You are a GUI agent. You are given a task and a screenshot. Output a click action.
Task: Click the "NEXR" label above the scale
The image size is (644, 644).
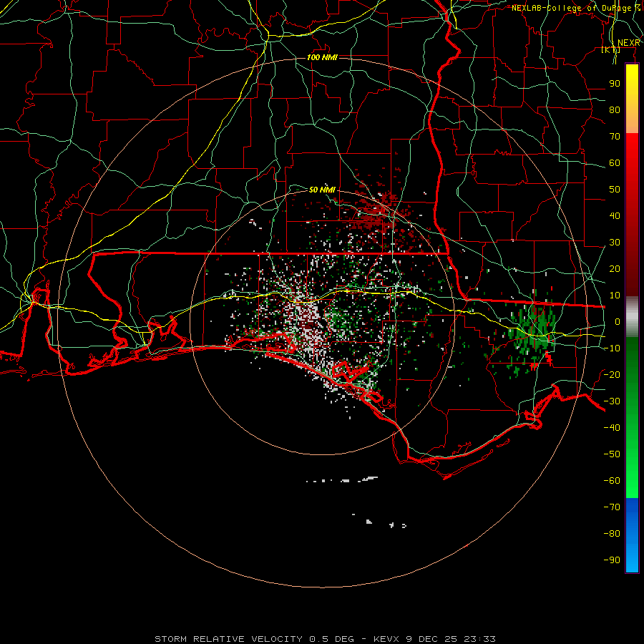(x=628, y=42)
